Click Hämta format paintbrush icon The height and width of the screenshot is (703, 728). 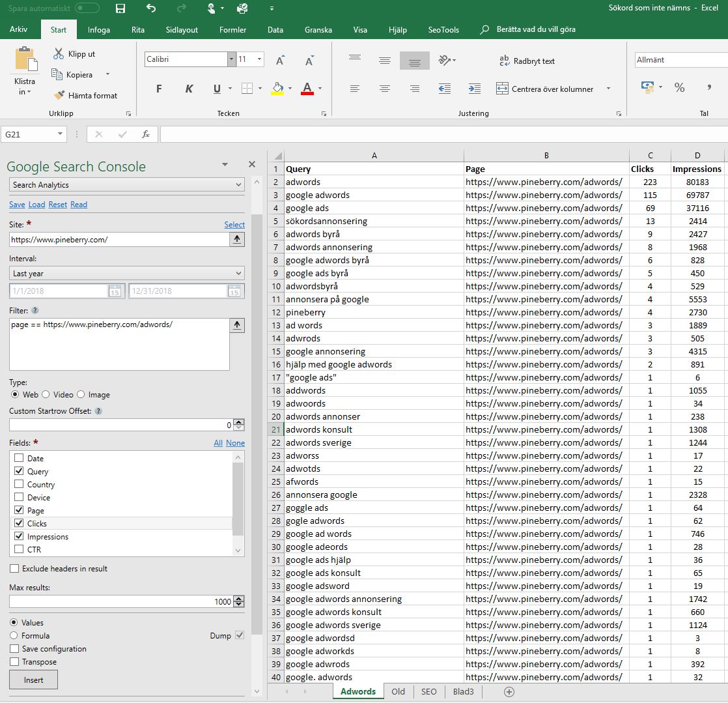click(59, 94)
